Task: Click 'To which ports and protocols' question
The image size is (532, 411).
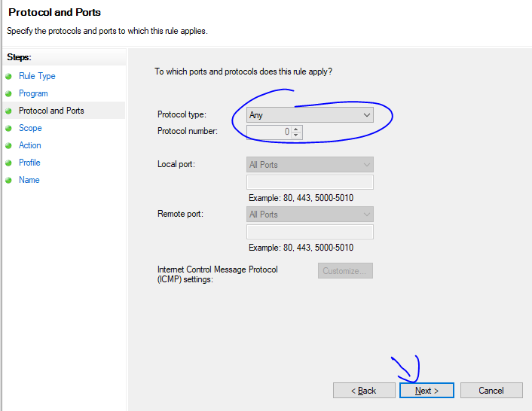Action: (243, 72)
